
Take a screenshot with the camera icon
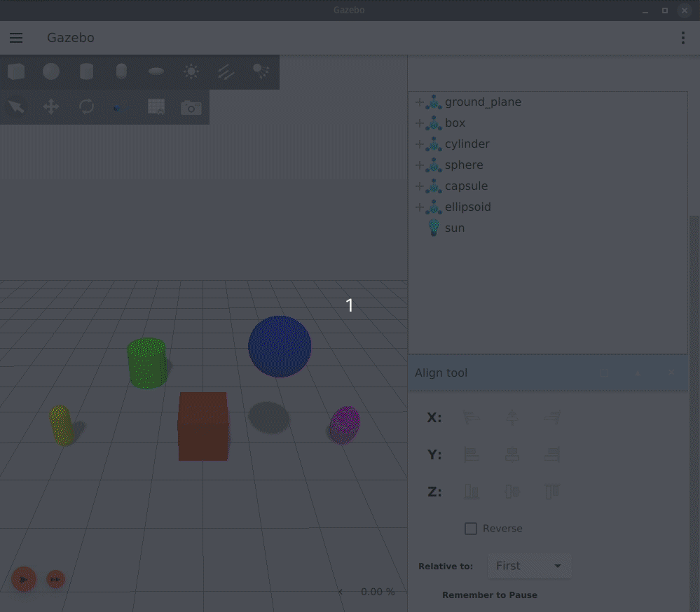click(191, 107)
